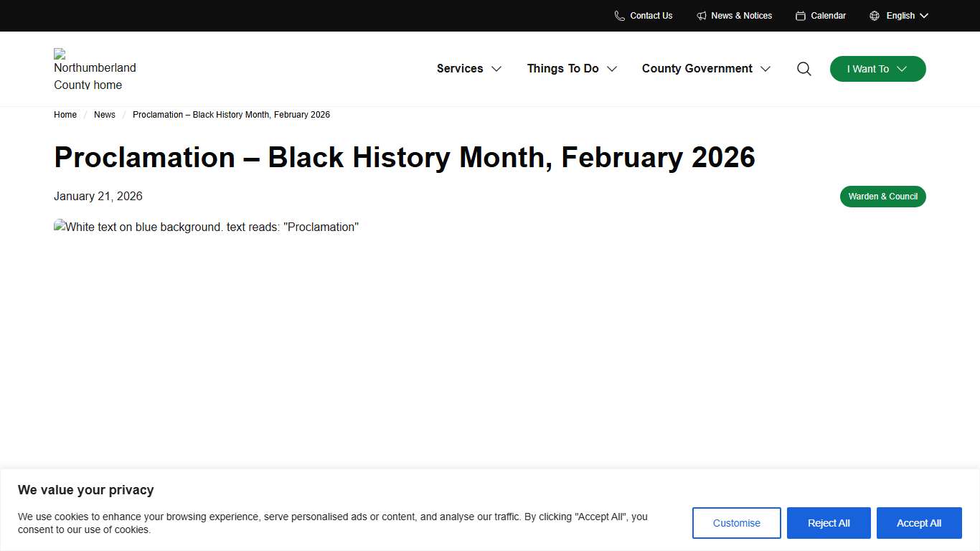Accept all cookies
The height and width of the screenshot is (551, 980).
(919, 523)
